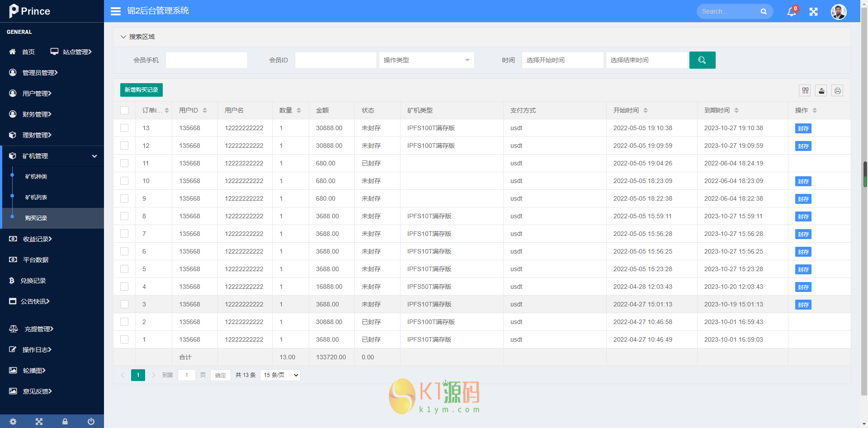
Task: Check the select-all checkbox in table header
Action: 124,110
